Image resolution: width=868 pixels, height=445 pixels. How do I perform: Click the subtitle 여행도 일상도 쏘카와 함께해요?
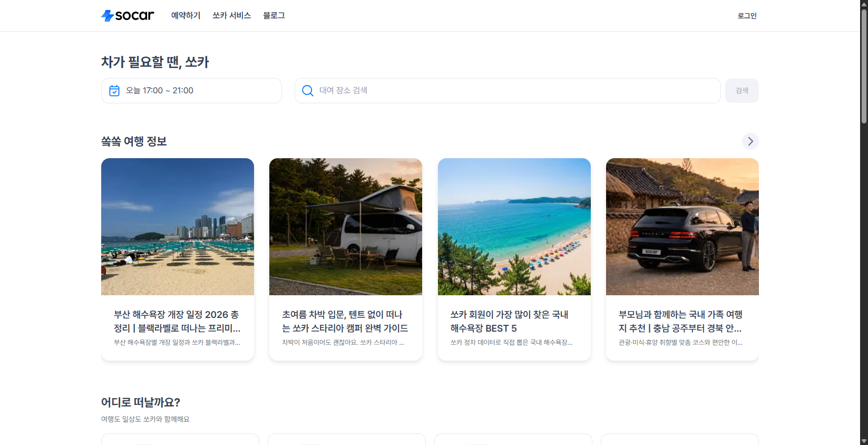[145, 419]
